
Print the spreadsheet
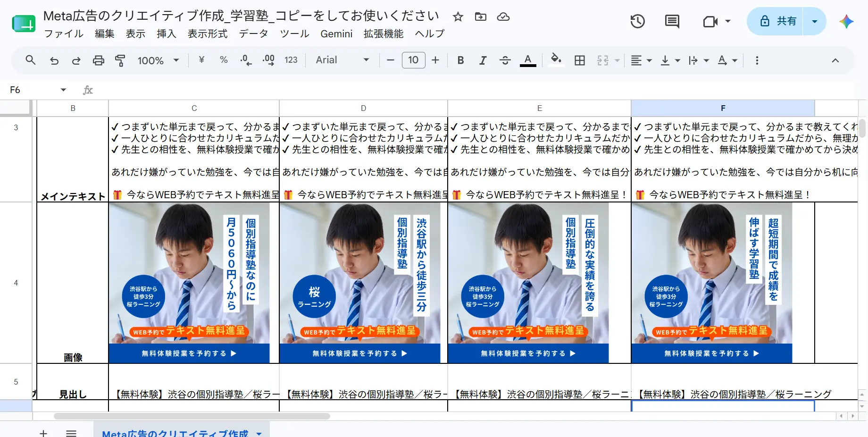click(98, 60)
